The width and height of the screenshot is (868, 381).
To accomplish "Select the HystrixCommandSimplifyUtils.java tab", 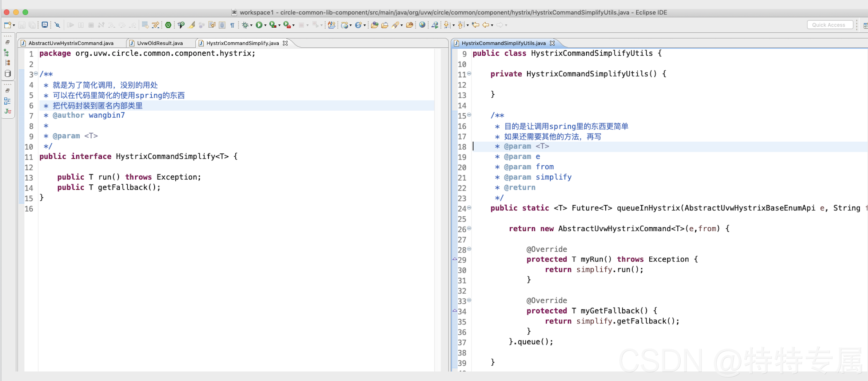I will (x=503, y=43).
